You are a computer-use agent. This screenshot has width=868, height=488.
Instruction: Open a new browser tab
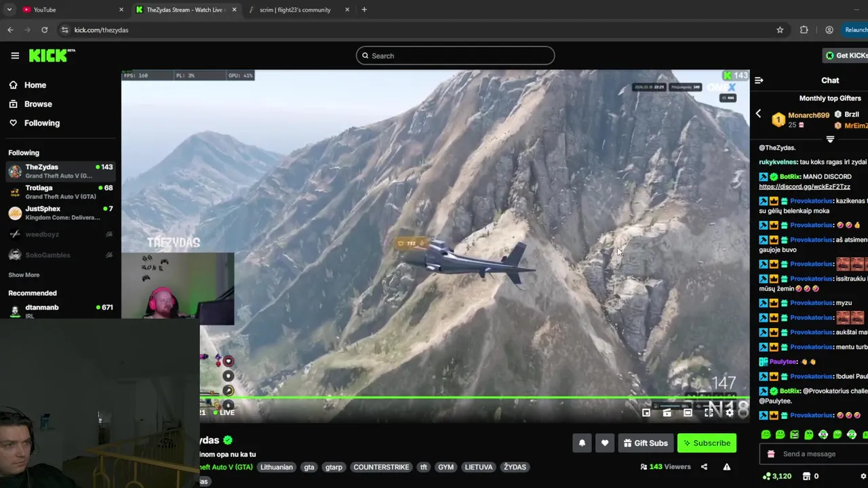click(364, 9)
